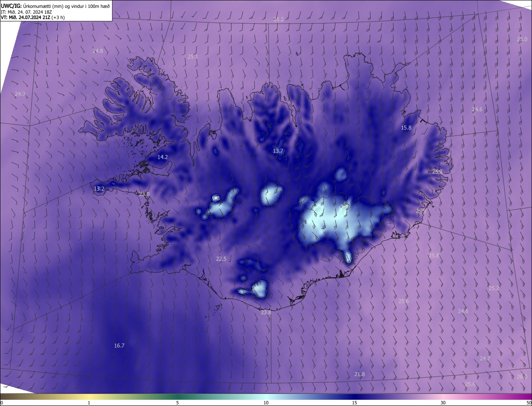The width and height of the screenshot is (532, 406).
Task: Click the title text 'Úrkomumætti (mm) og vindur í 100m hæð'
Action: point(66,6)
